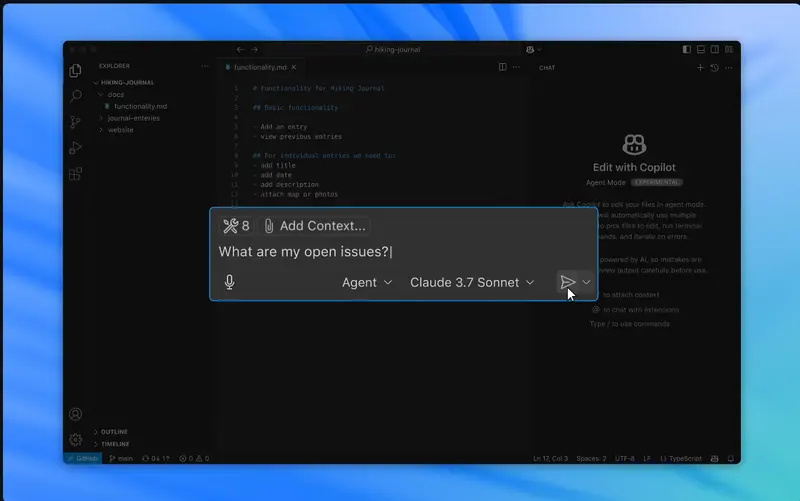Open the Search view in activity bar
This screenshot has height=501, width=800.
point(76,96)
